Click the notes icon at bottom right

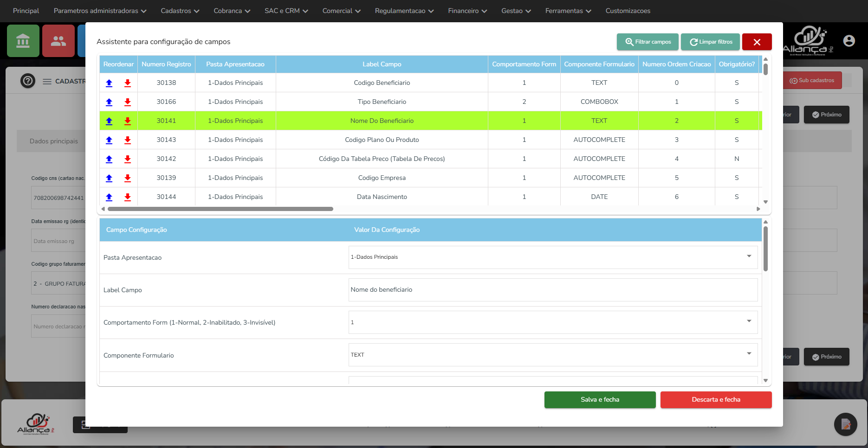coord(845,424)
